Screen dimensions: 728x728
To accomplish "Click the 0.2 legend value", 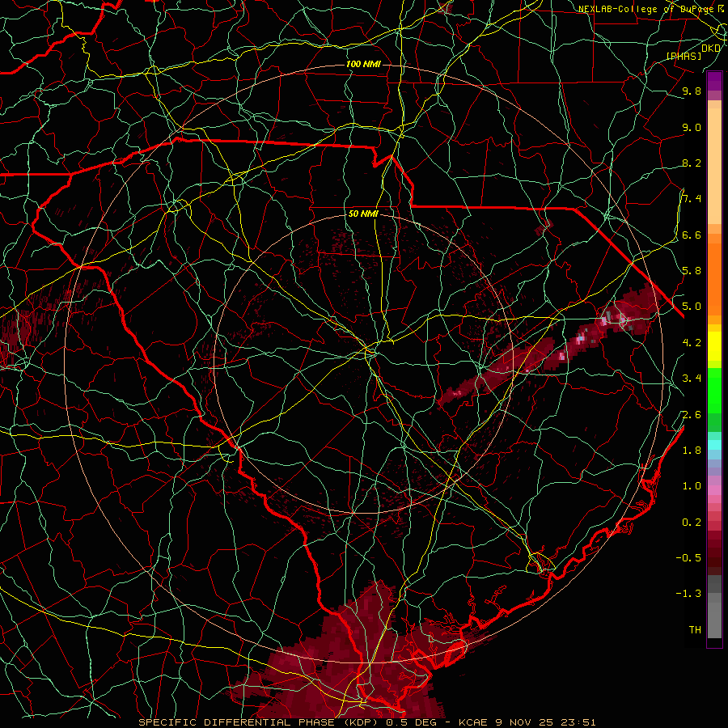I will coord(692,523).
